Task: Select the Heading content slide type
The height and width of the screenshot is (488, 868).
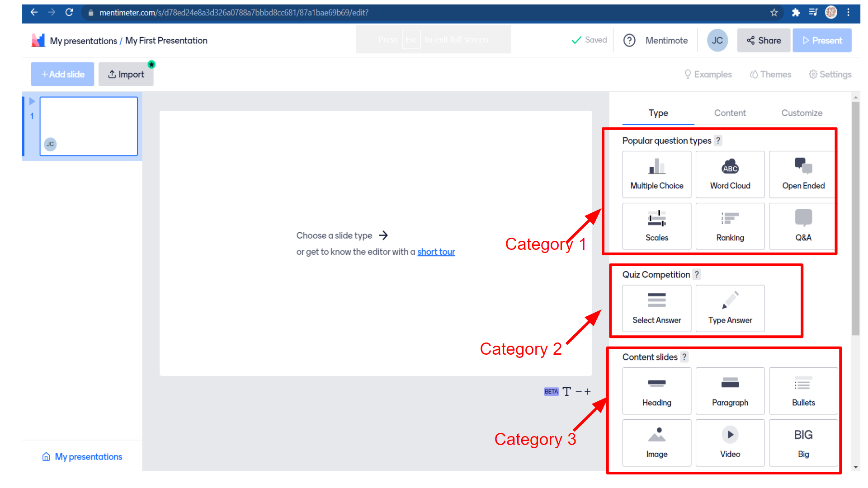Action: point(656,391)
